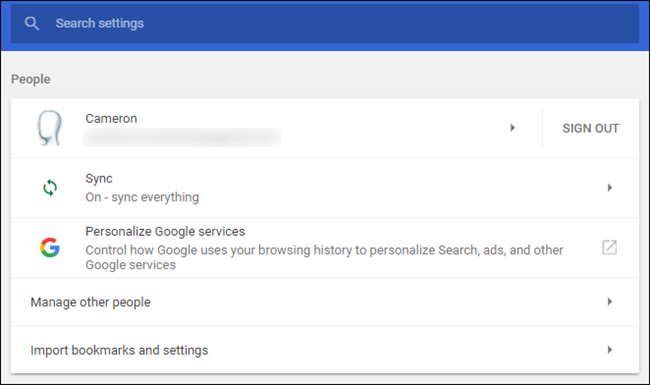
Task: Expand the Sync row arrow
Action: click(x=609, y=188)
